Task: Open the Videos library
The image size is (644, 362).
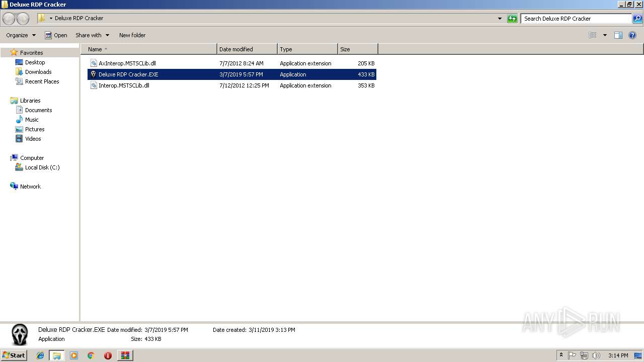Action: click(x=33, y=139)
